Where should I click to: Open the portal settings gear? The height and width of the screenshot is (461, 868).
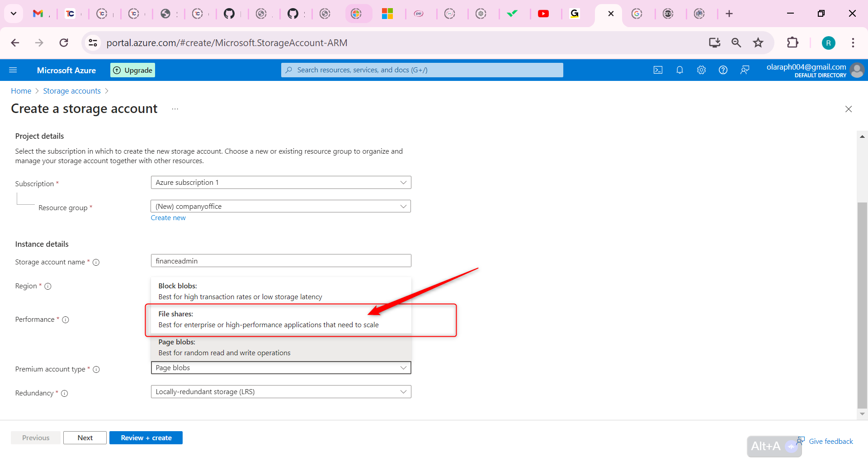click(x=701, y=70)
